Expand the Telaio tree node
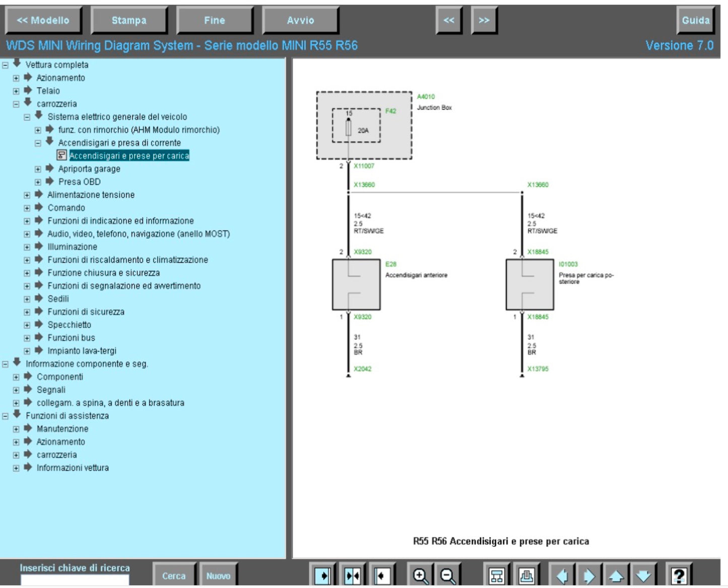The height and width of the screenshot is (588, 728). [16, 91]
